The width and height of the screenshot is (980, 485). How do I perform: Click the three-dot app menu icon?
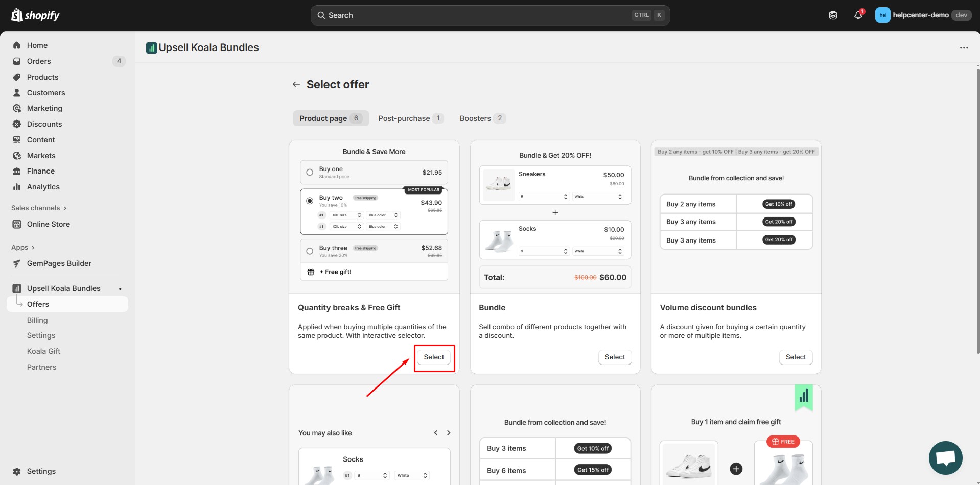click(964, 48)
